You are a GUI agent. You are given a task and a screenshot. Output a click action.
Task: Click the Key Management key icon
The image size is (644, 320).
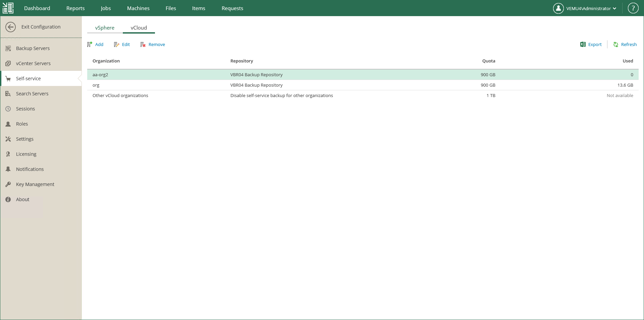pos(8,184)
